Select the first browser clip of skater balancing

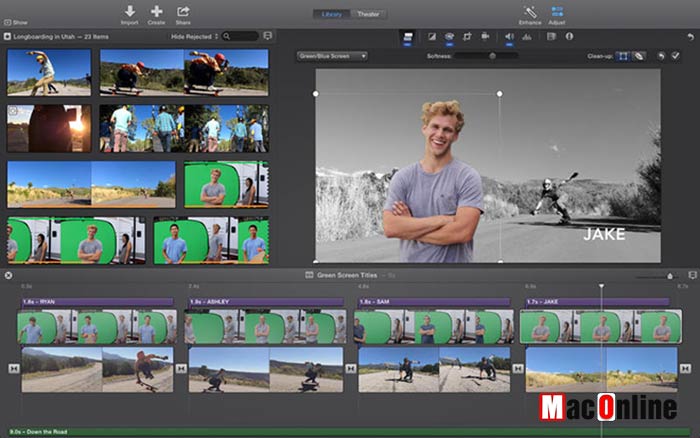coord(49,72)
